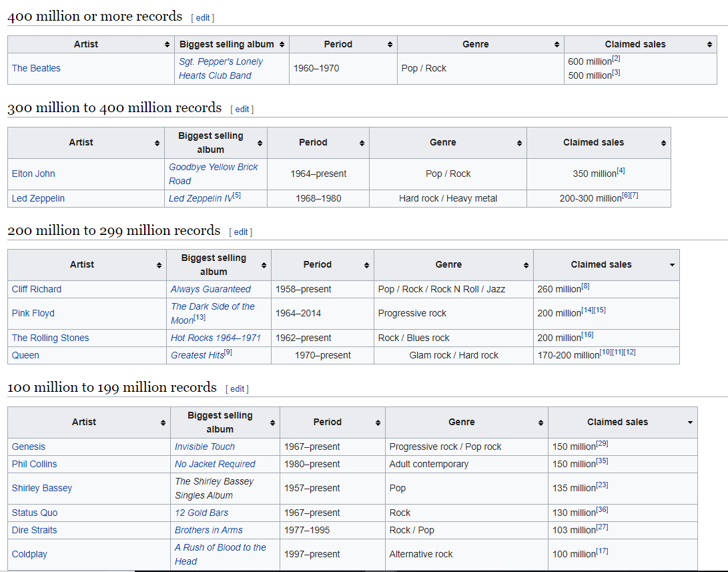Follow citation [16] on Rolling Stones sales
The image size is (728, 572).
pyautogui.click(x=587, y=335)
